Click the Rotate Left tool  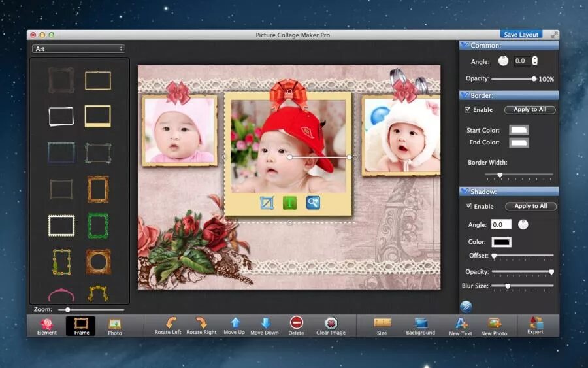coord(168,326)
